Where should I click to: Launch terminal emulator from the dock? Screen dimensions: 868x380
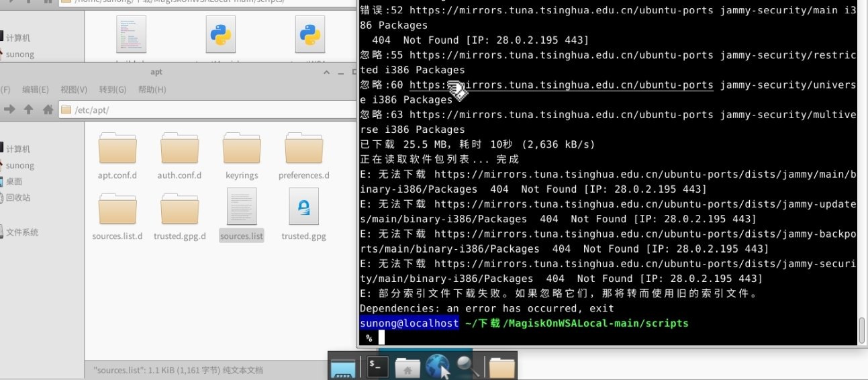pos(377,367)
